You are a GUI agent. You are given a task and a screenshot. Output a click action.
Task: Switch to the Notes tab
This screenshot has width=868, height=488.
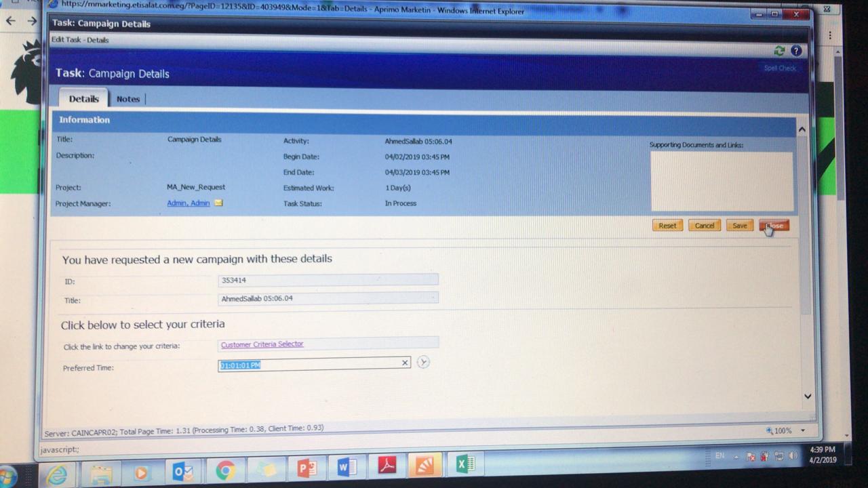pyautogui.click(x=127, y=99)
